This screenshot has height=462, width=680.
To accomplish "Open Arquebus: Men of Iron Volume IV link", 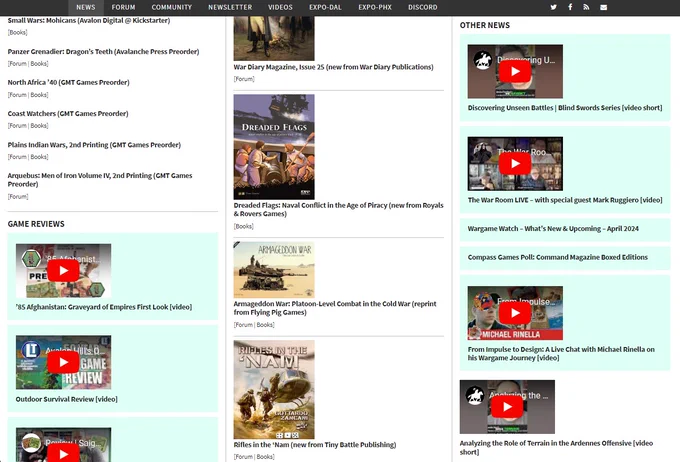I will click(x=100, y=180).
